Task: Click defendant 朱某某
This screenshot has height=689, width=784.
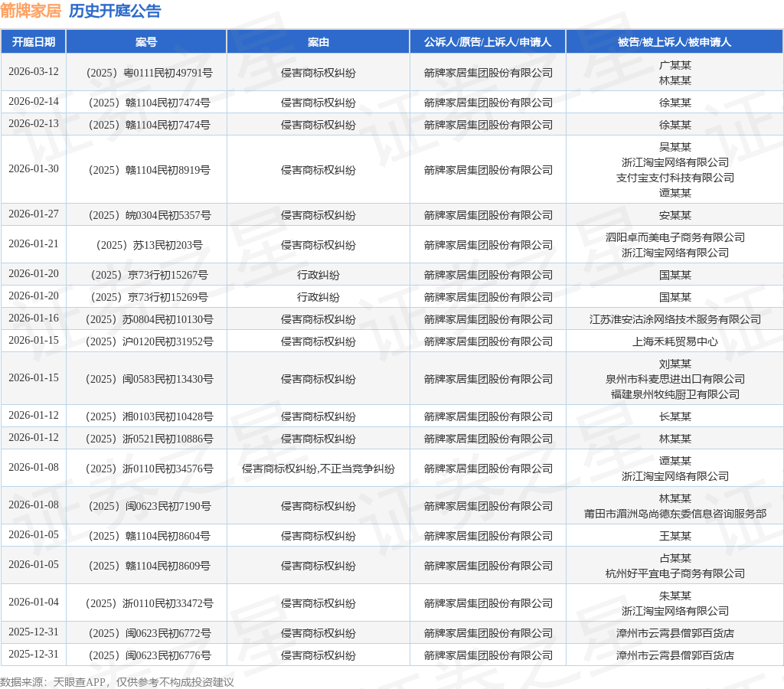Action: pos(675,596)
